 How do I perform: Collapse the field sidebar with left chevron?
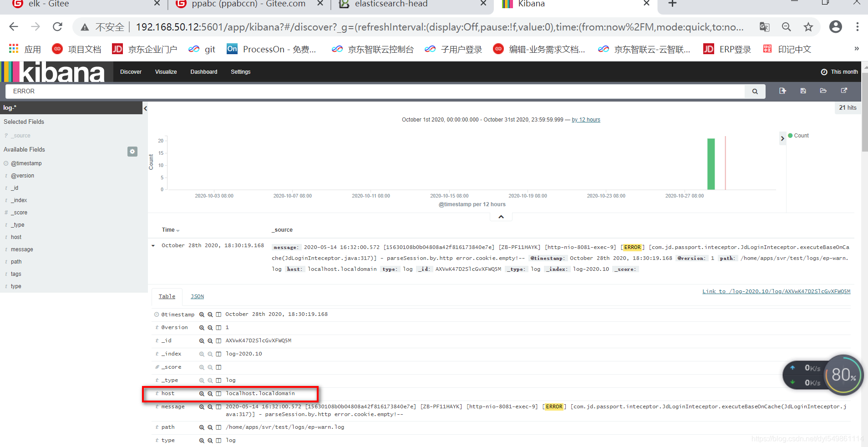click(x=145, y=108)
